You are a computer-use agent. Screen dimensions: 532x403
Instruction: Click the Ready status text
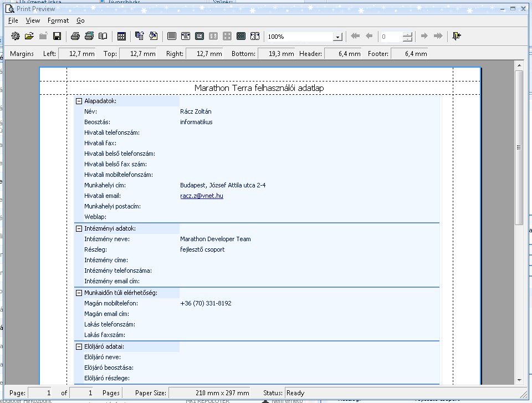295,393
